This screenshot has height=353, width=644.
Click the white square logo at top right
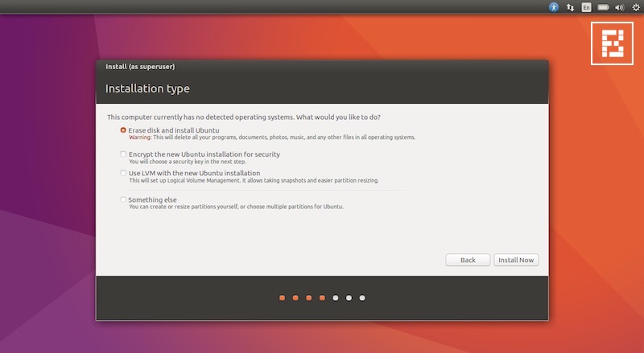(611, 42)
